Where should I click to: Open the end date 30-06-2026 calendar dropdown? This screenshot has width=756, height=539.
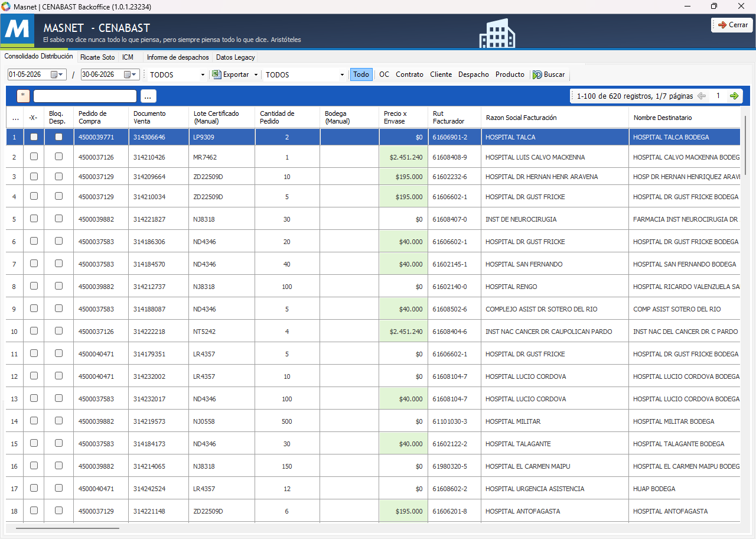[x=131, y=74]
